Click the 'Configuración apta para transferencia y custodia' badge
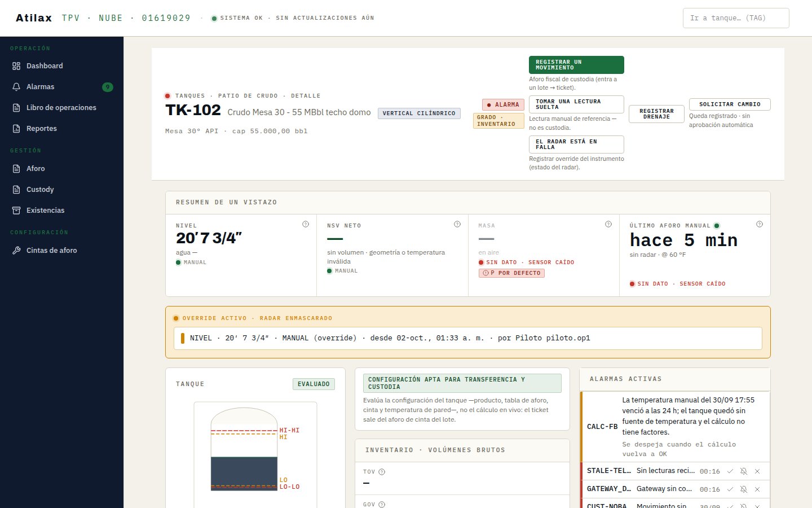 (x=462, y=383)
